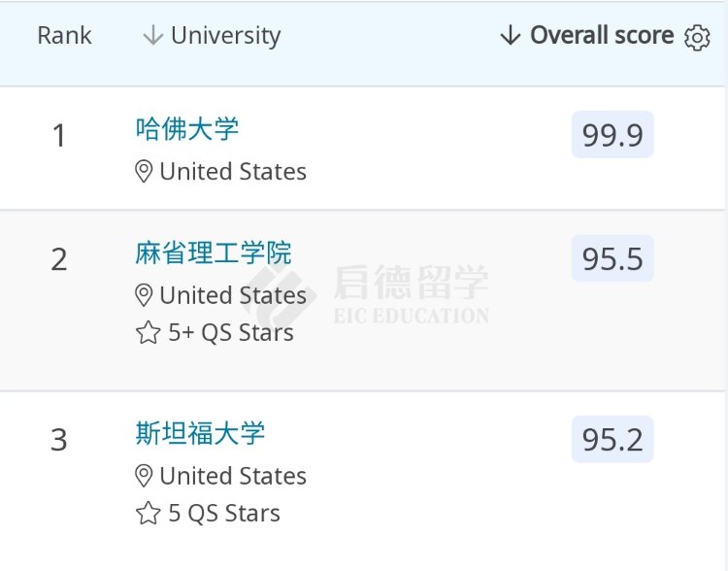The height and width of the screenshot is (571, 728).
Task: Click the 95.5 overall score badge
Action: pyautogui.click(x=612, y=258)
